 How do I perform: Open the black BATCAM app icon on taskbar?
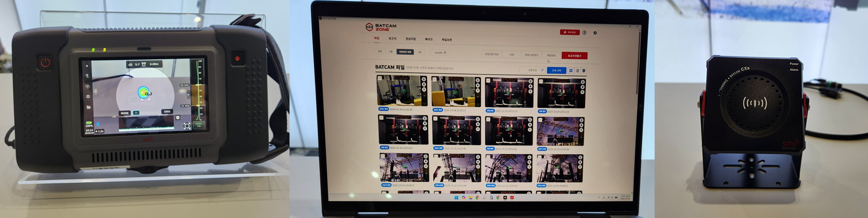505,198
